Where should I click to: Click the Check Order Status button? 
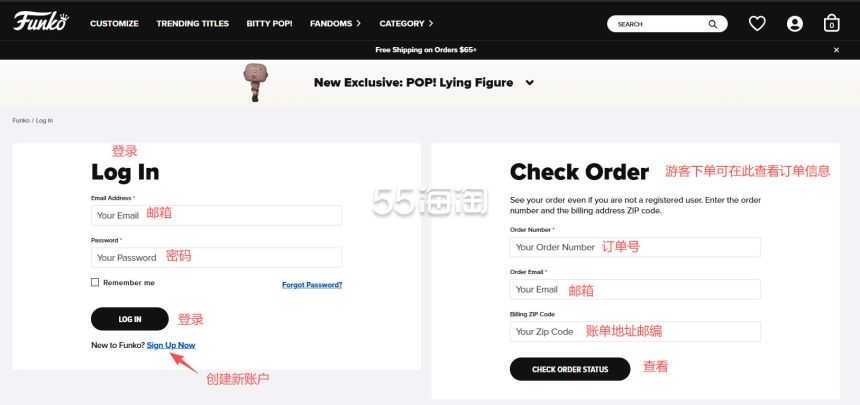pos(570,369)
